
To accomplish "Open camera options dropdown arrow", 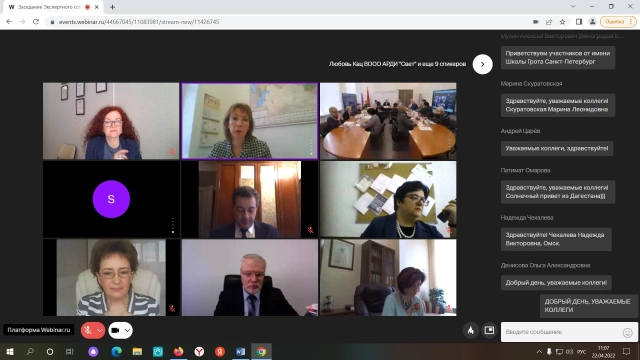I will point(127,330).
